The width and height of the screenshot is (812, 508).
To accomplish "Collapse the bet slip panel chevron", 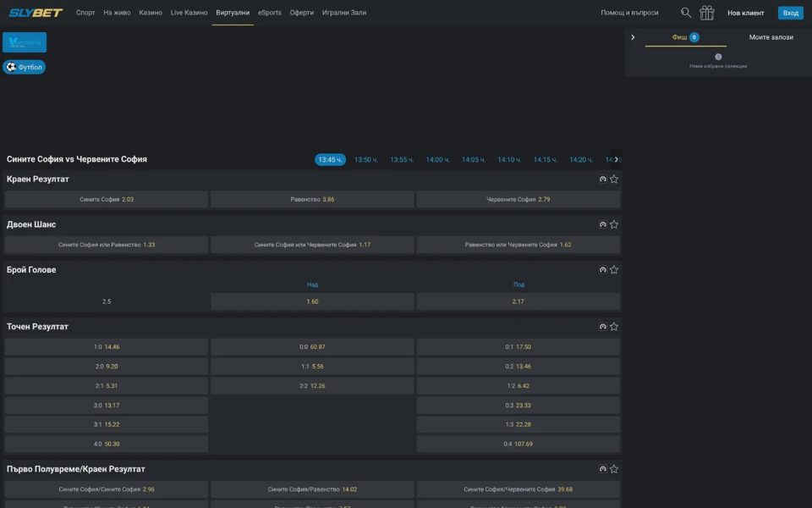I will (633, 37).
